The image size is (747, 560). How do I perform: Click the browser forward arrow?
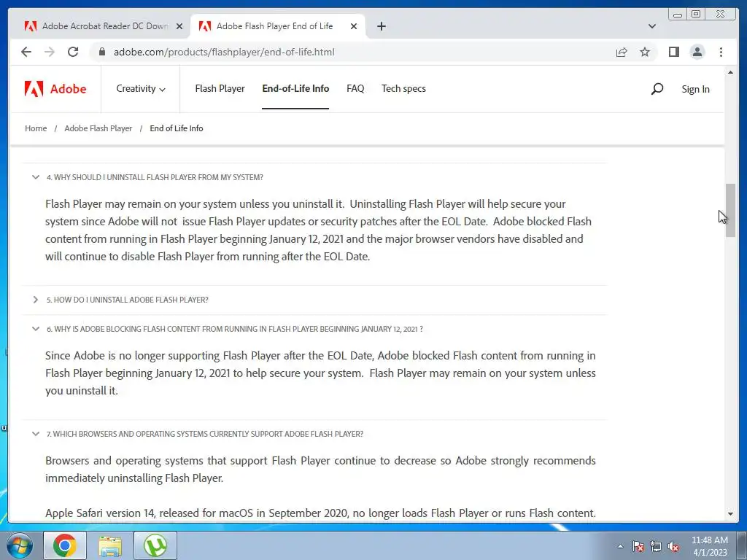point(50,52)
